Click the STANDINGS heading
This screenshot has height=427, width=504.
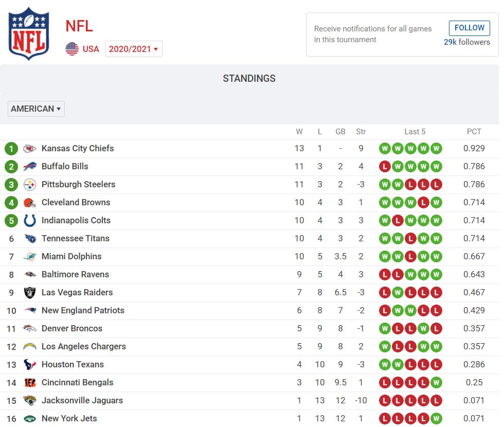(249, 78)
